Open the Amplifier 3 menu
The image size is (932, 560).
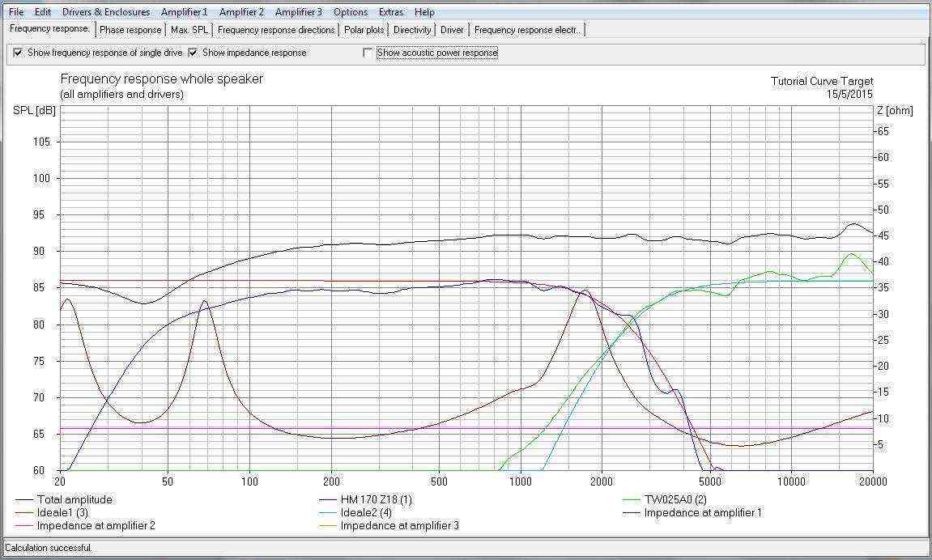click(298, 12)
